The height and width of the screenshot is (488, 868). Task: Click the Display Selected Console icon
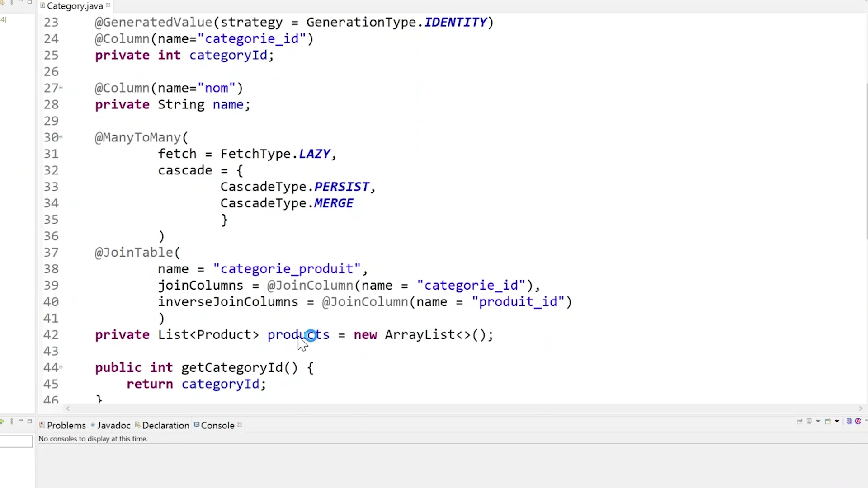point(809,421)
